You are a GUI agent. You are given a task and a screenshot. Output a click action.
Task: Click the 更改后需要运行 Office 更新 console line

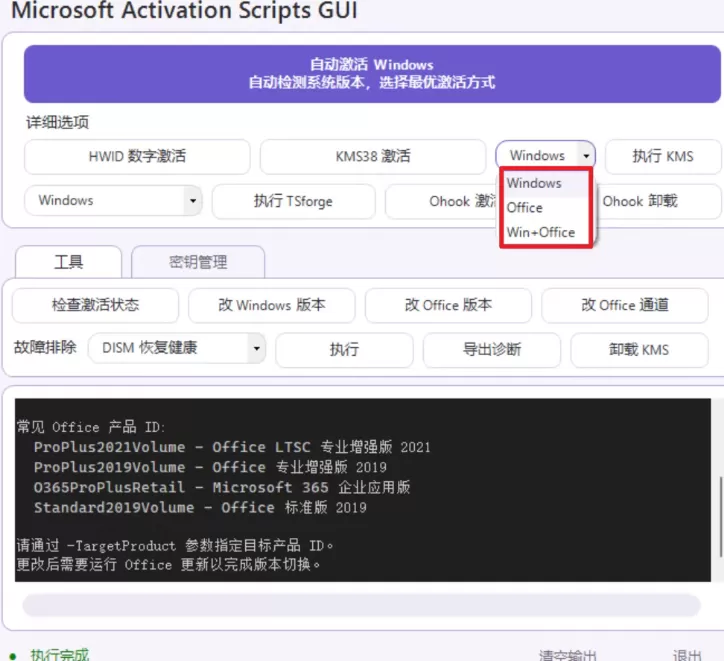pyautogui.click(x=168, y=565)
